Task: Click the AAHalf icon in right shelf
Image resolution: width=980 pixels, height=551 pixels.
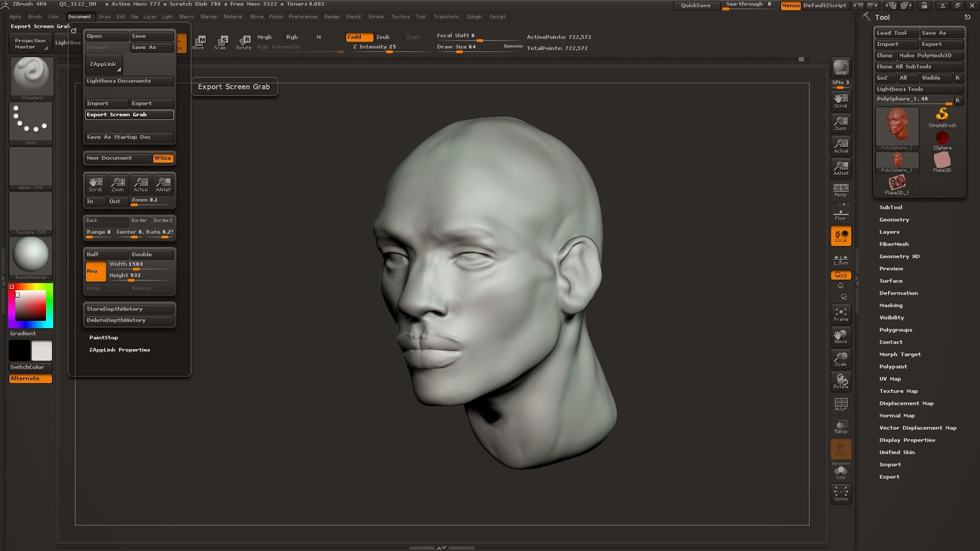Action: [x=841, y=168]
